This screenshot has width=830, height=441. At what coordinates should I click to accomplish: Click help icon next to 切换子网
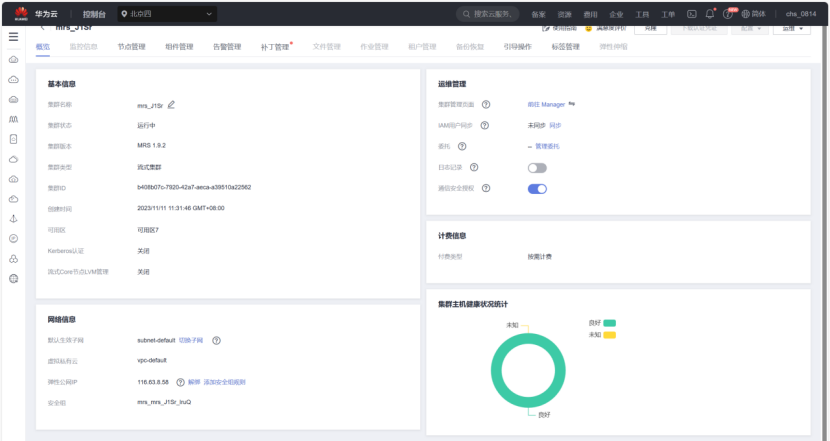[x=216, y=340]
